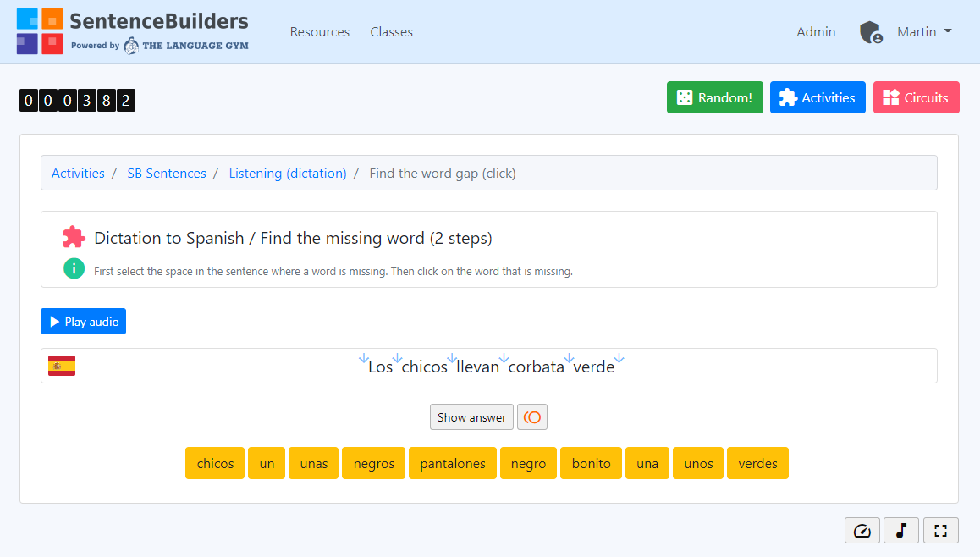Viewport: 980px width, 557px height.
Task: Click the red puzzle piece icon
Action: (74, 237)
